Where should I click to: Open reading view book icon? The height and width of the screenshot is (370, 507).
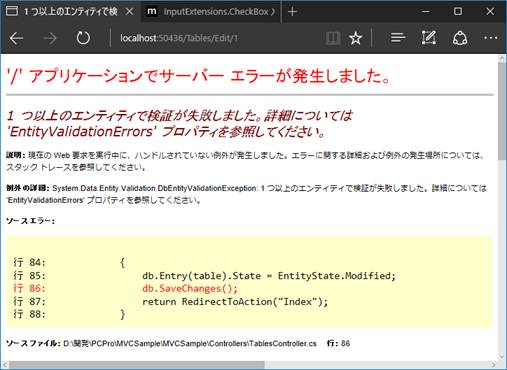coord(333,38)
